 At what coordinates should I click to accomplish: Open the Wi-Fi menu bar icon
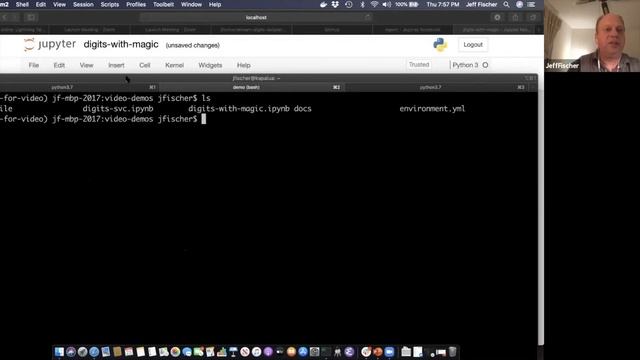374,4
